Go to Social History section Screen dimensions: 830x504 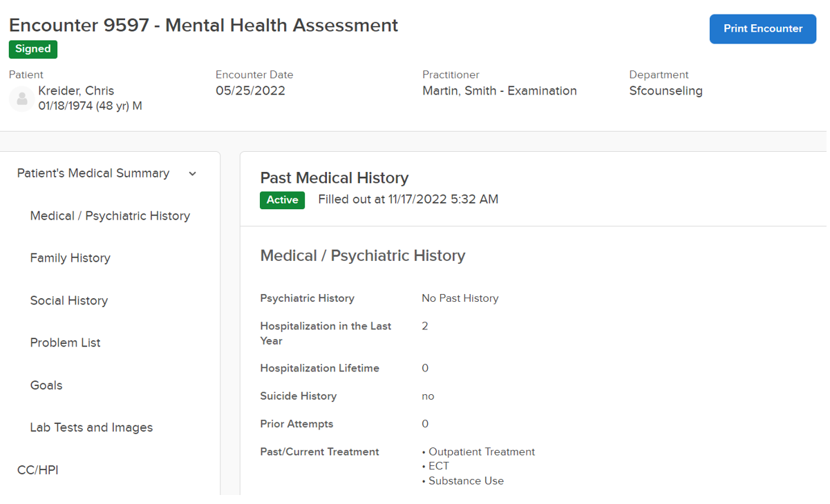pyautogui.click(x=69, y=301)
